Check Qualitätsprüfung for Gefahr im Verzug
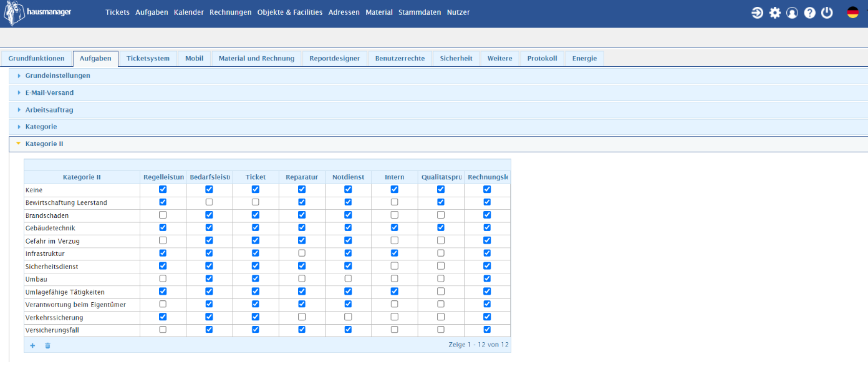This screenshot has width=868, height=379. 441,240
